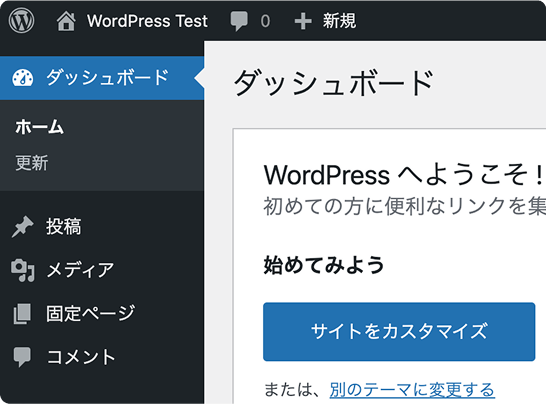
Task: Visit the WordPress Test site link
Action: pos(147,21)
